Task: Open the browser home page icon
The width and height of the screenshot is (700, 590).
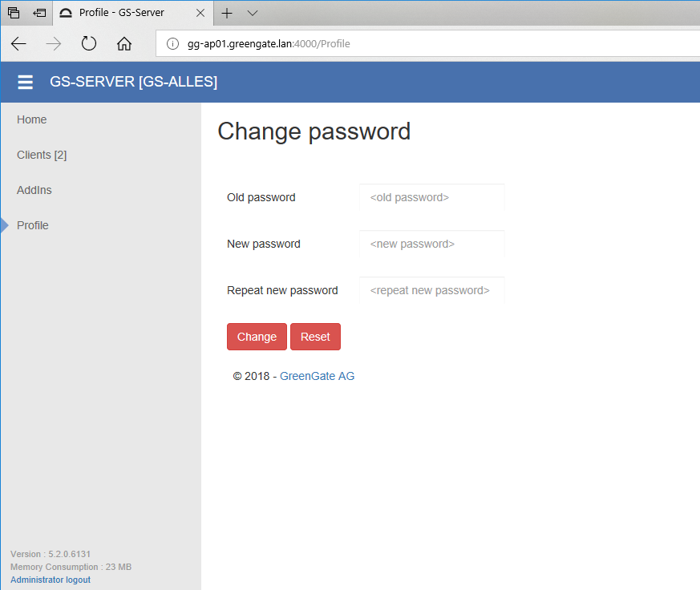Action: pyautogui.click(x=124, y=44)
